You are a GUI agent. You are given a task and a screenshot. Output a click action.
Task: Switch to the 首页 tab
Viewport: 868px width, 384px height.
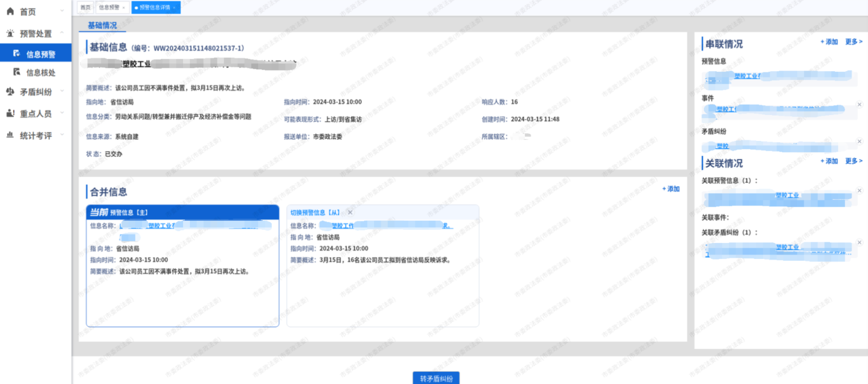click(85, 8)
